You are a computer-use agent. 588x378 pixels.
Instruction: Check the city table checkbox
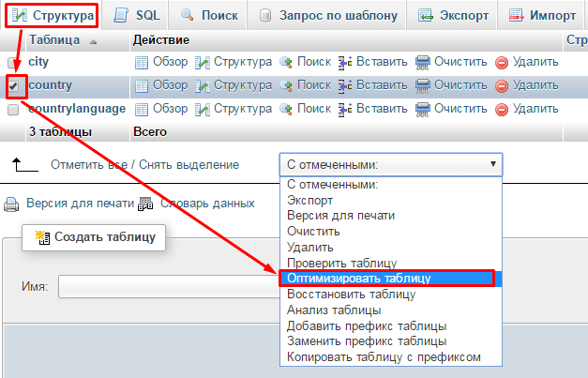tap(13, 63)
